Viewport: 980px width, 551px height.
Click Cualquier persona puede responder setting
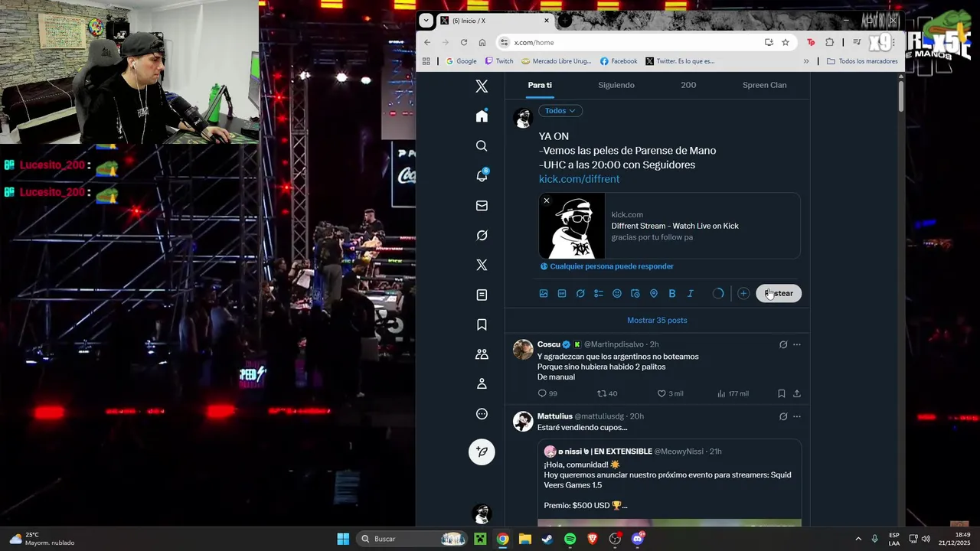coord(606,266)
